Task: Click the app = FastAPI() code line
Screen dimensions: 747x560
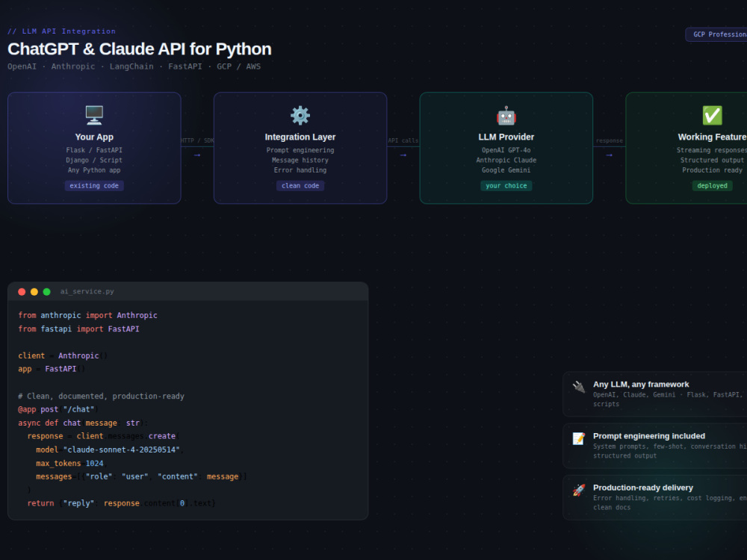Action: (x=52, y=369)
